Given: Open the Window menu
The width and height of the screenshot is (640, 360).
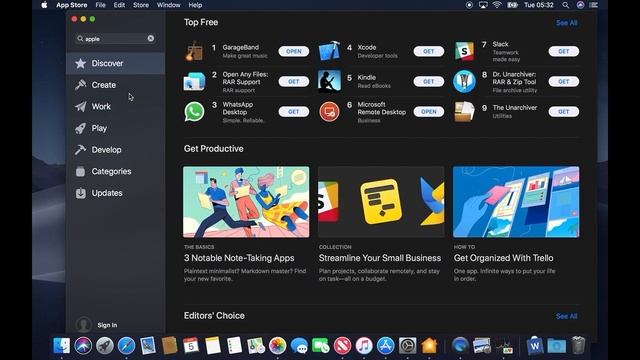Looking at the screenshot, I should coord(168,5).
